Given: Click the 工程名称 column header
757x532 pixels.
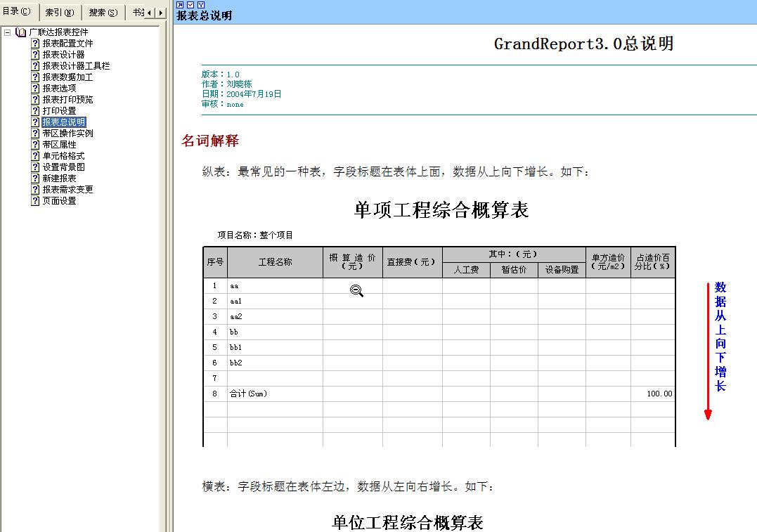Looking at the screenshot, I should point(276,262).
